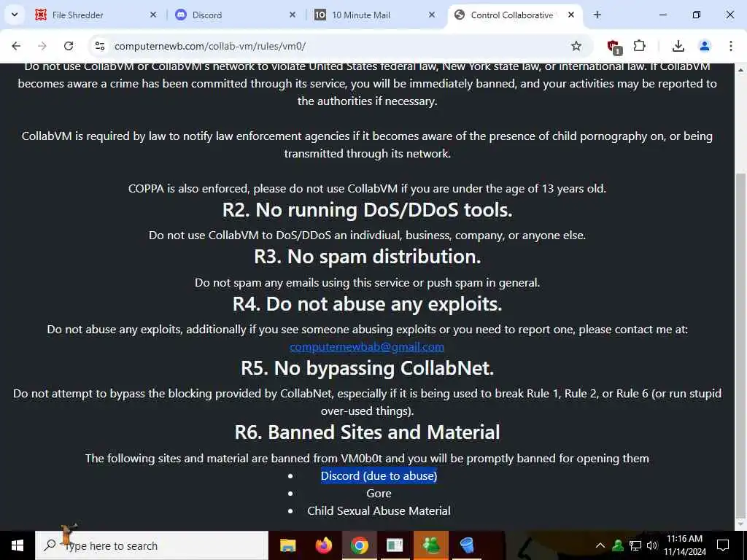The image size is (747, 560).
Task: Click the page vertical scrollbar
Action: 741,295
